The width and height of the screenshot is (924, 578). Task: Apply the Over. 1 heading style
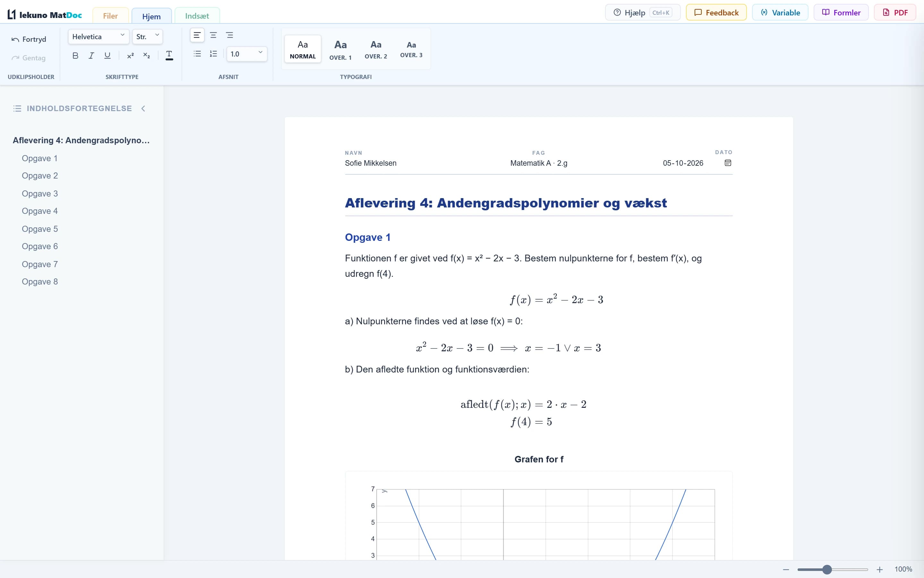pos(341,49)
